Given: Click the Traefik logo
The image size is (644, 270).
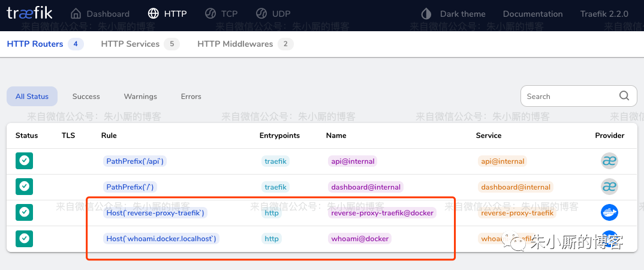Looking at the screenshot, I should point(29,13).
